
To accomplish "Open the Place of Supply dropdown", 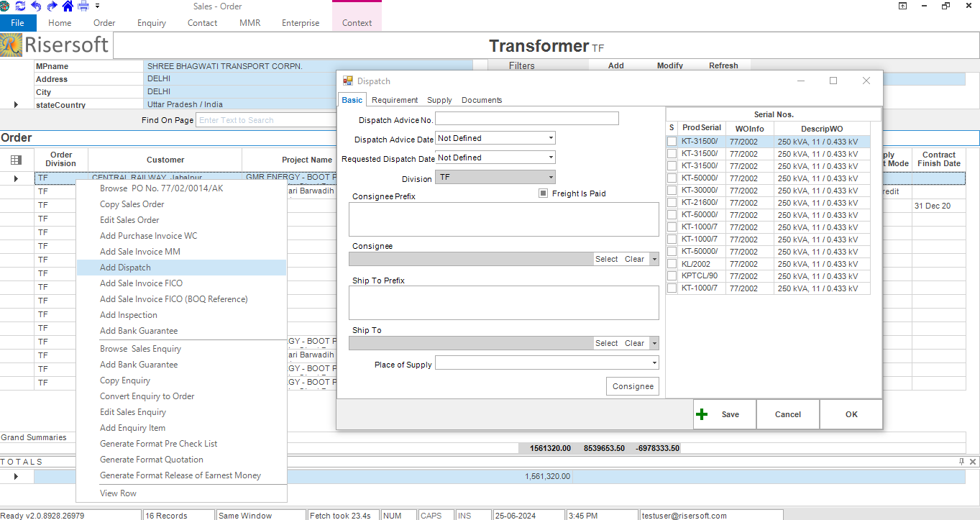I will point(654,363).
